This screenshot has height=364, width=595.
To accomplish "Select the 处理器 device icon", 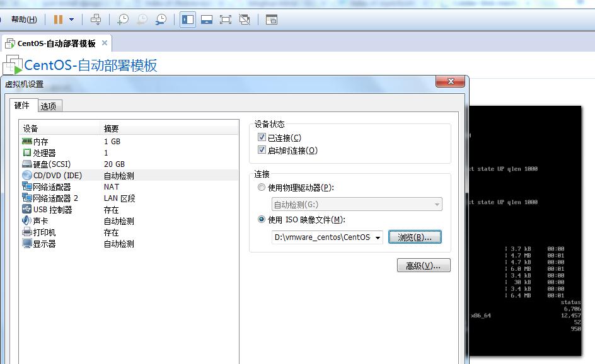I will point(27,152).
